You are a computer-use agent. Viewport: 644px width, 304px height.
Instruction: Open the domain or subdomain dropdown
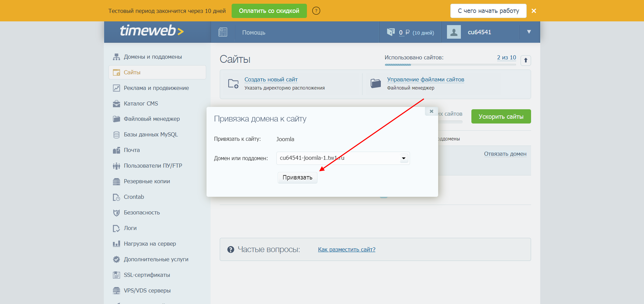[404, 158]
